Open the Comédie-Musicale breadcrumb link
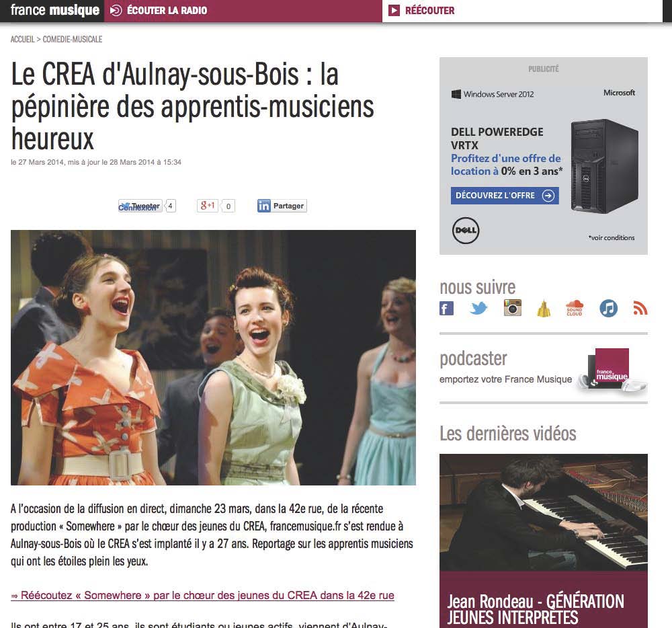Screen dimensions: 672x628 73,40
